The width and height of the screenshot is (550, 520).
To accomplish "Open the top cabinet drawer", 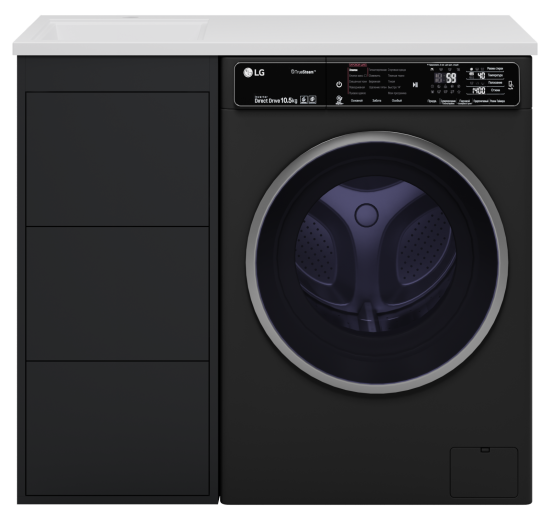I will tap(118, 159).
